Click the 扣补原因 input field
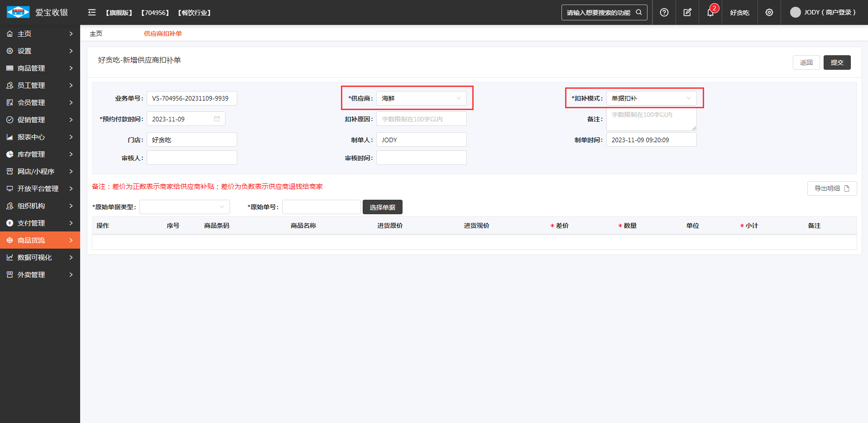The width and height of the screenshot is (868, 423). tap(421, 119)
